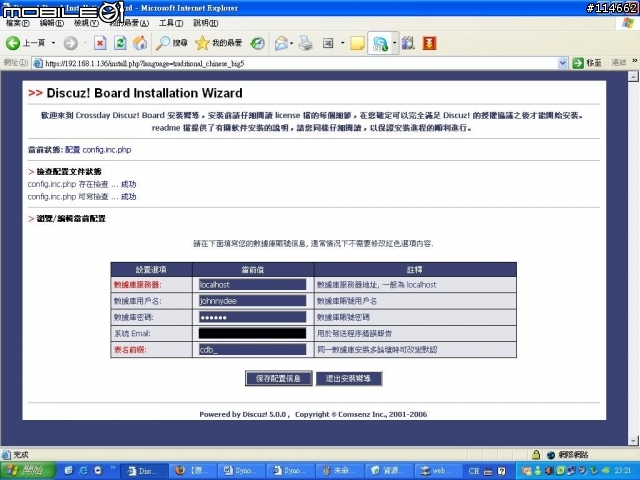Click the grayed Forward arrow button
The width and height of the screenshot is (640, 480).
pyautogui.click(x=71, y=43)
